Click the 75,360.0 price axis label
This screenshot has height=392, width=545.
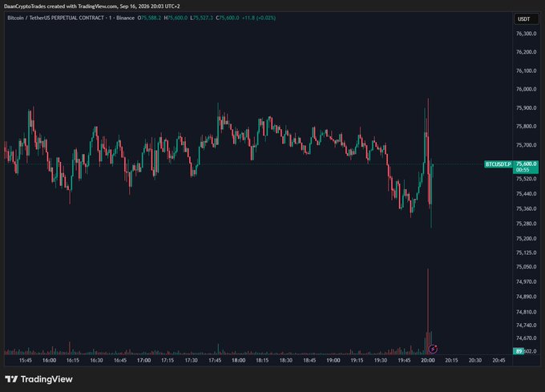526,208
